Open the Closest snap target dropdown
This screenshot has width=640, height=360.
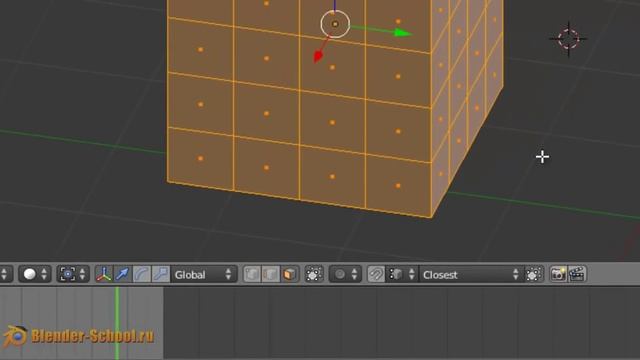pyautogui.click(x=471, y=274)
